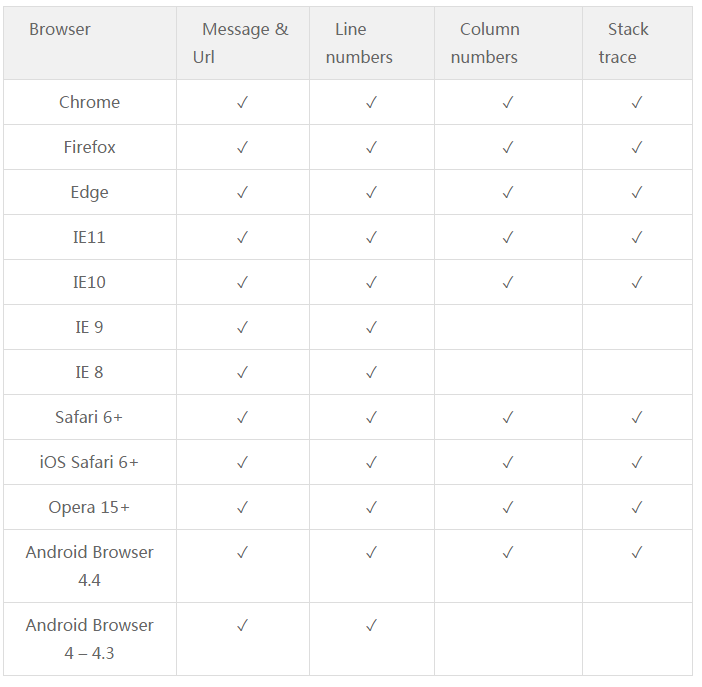Click the IE11 Line numbers checkmark
This screenshot has width=702, height=687.
[371, 237]
